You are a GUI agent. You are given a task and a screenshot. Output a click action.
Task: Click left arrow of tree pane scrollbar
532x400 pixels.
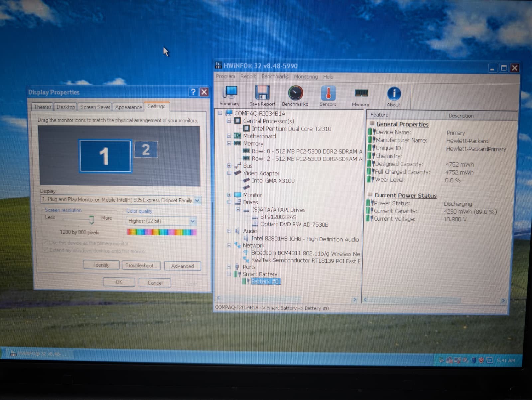click(218, 298)
